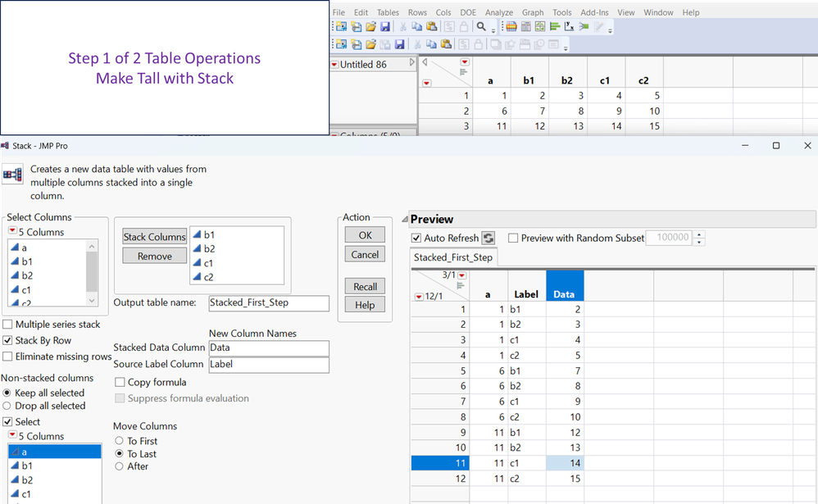
Task: Open red triangle menu next to 12/1 rows
Action: click(x=420, y=297)
